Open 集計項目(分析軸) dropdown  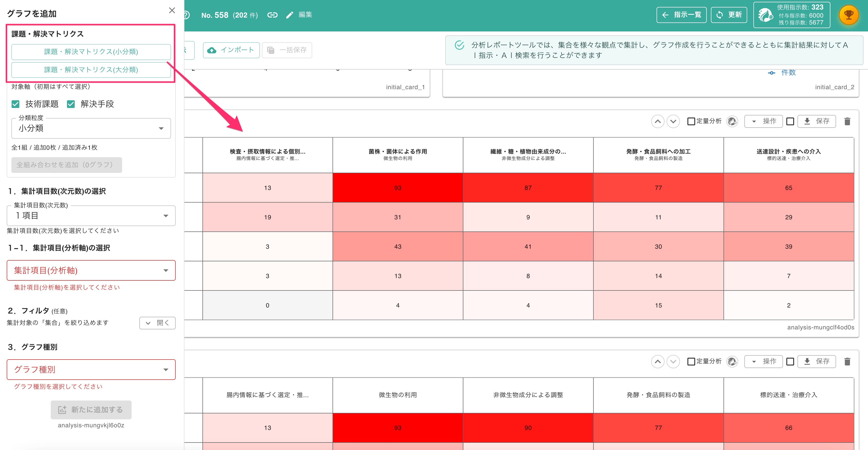[x=91, y=270]
